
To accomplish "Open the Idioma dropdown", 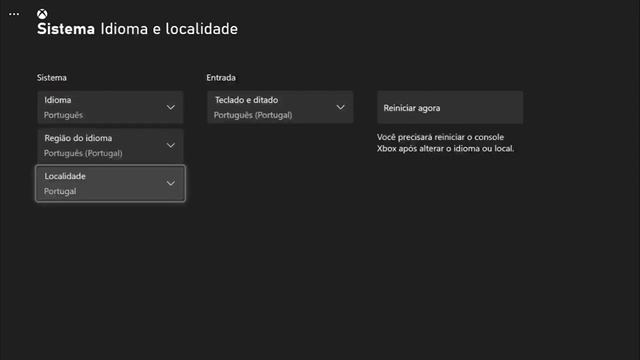I will click(x=110, y=107).
